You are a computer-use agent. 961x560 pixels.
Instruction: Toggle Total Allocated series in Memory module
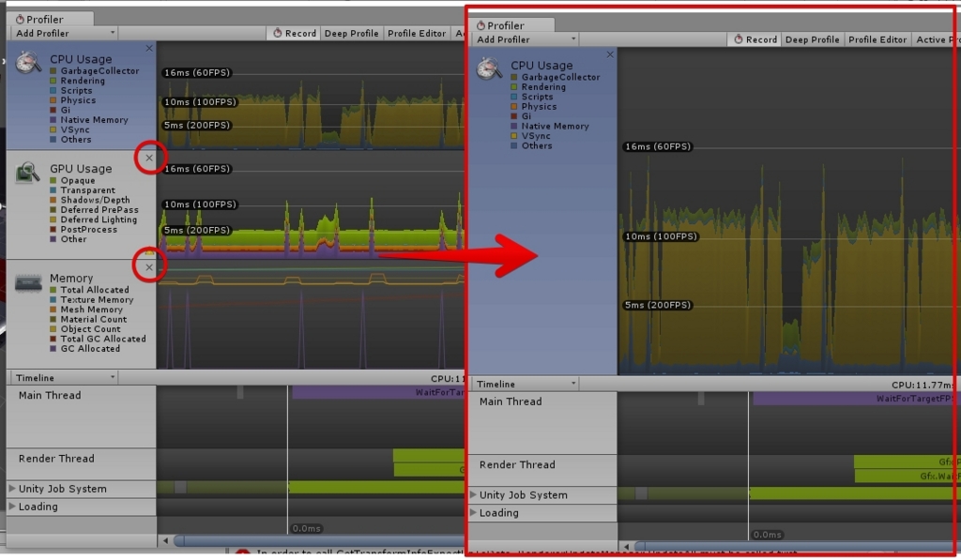53,291
